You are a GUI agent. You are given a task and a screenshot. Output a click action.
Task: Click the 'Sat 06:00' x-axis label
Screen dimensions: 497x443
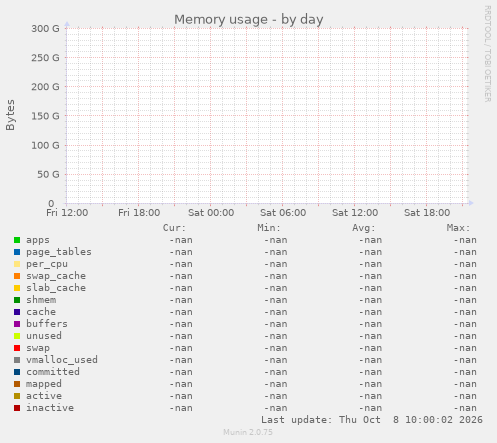point(283,213)
